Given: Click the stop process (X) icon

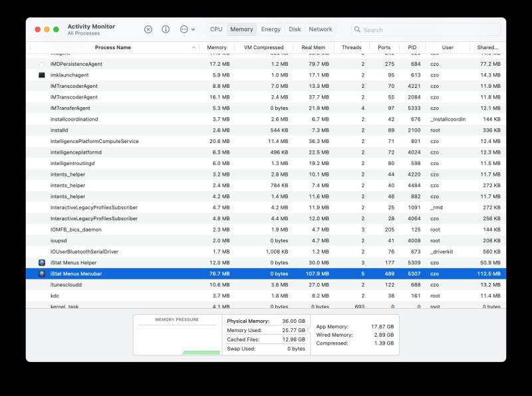Looking at the screenshot, I should (x=148, y=29).
